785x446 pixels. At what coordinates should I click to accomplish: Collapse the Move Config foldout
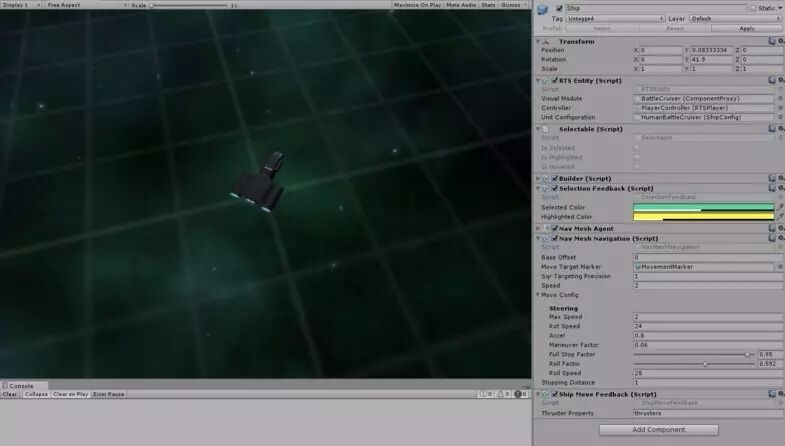(x=538, y=295)
